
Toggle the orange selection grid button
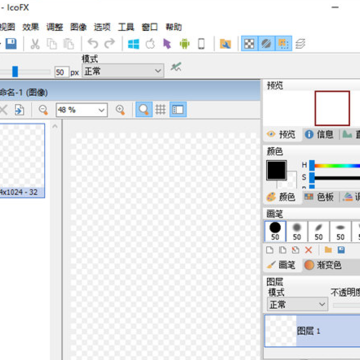(283, 44)
